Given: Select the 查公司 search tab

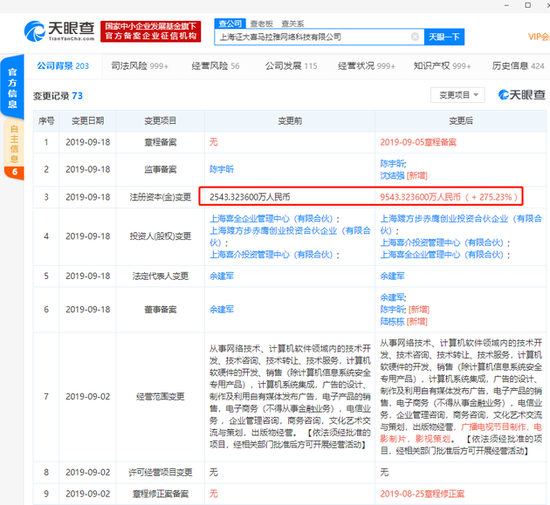Looking at the screenshot, I should pos(230,23).
